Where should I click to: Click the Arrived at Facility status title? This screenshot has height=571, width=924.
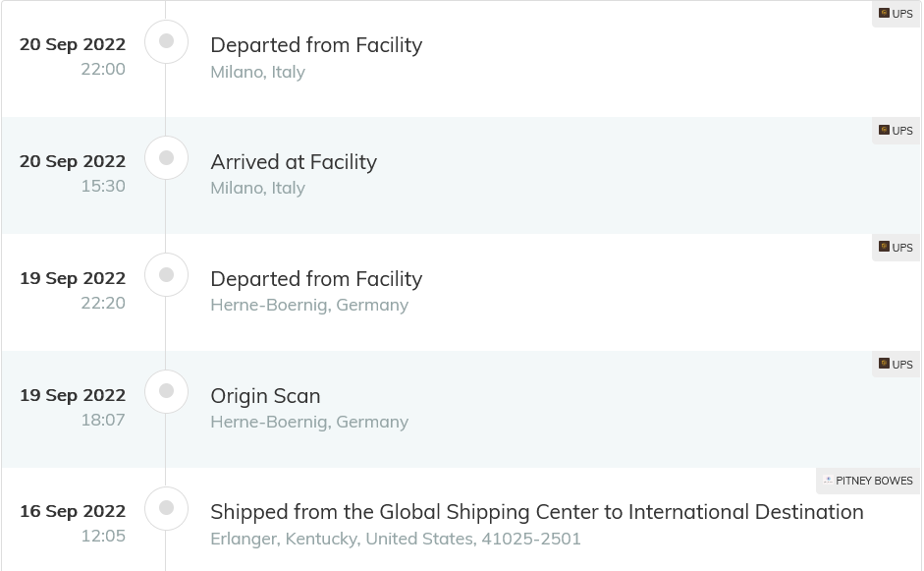point(294,162)
